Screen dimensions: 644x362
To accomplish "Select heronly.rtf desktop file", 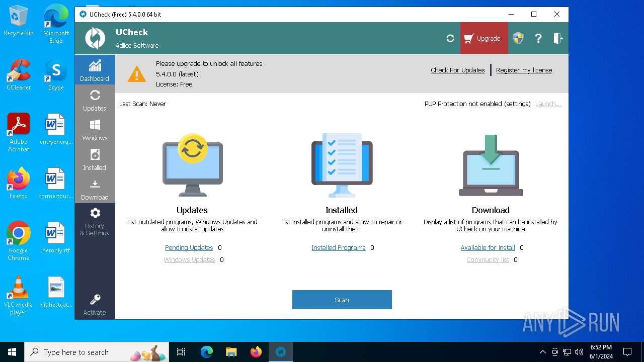I will coord(56,238).
